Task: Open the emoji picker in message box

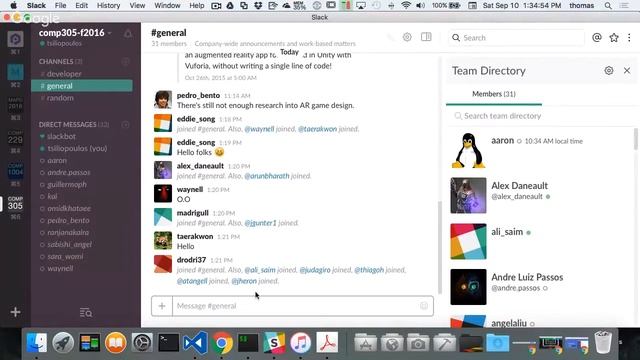Action: pyautogui.click(x=424, y=306)
